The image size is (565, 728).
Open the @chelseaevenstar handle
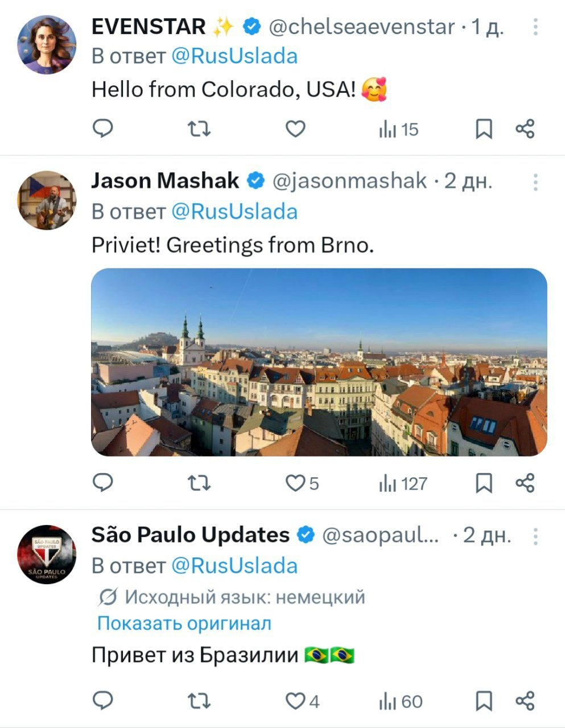(361, 27)
